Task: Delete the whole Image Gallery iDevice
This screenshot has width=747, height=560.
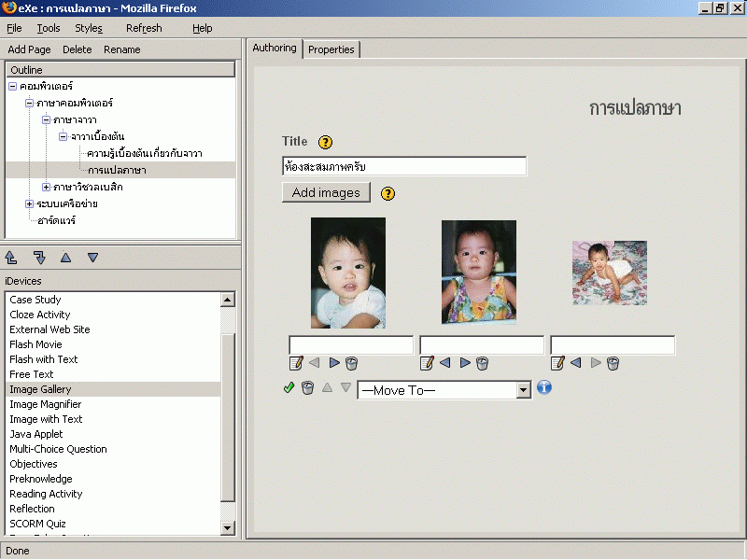Action: click(x=308, y=388)
